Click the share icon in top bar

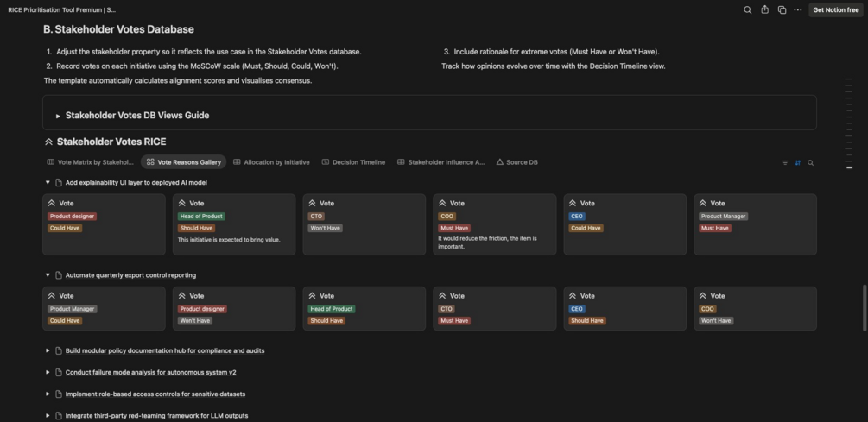click(x=764, y=10)
